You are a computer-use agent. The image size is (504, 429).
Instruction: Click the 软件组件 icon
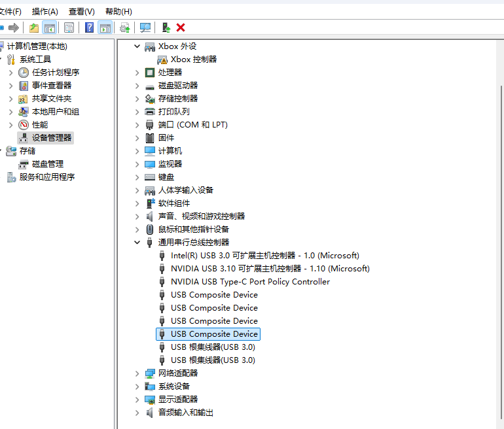(x=151, y=203)
